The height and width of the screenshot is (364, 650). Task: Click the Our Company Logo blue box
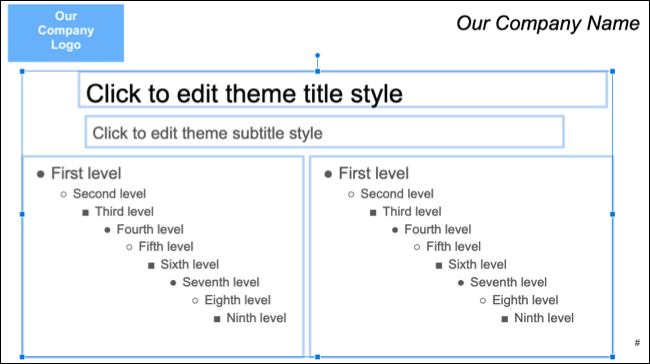[x=66, y=33]
